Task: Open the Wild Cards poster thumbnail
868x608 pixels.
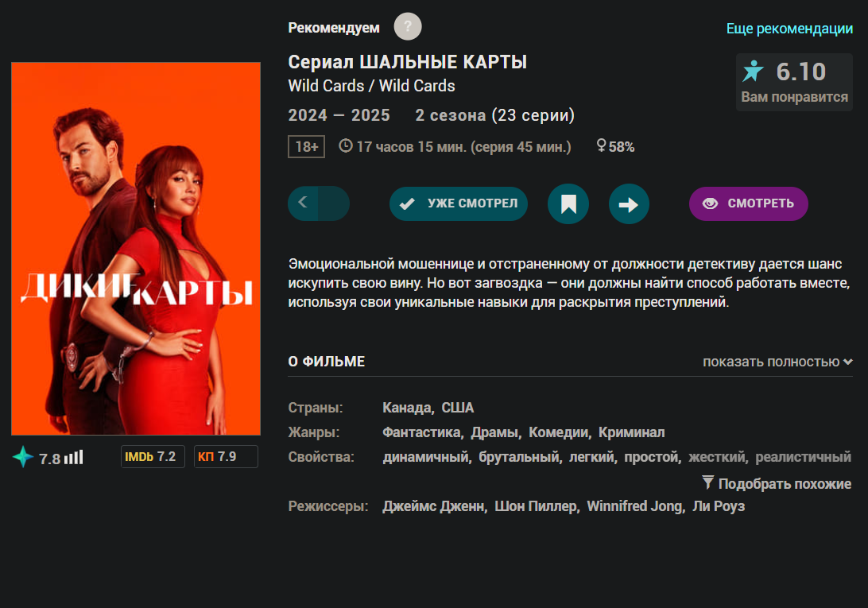Action: point(136,249)
